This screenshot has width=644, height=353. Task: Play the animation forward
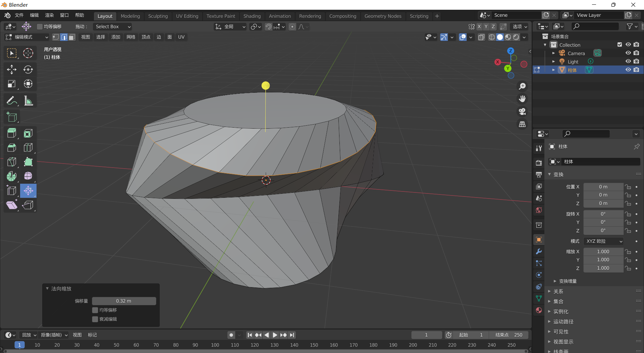[x=275, y=335]
